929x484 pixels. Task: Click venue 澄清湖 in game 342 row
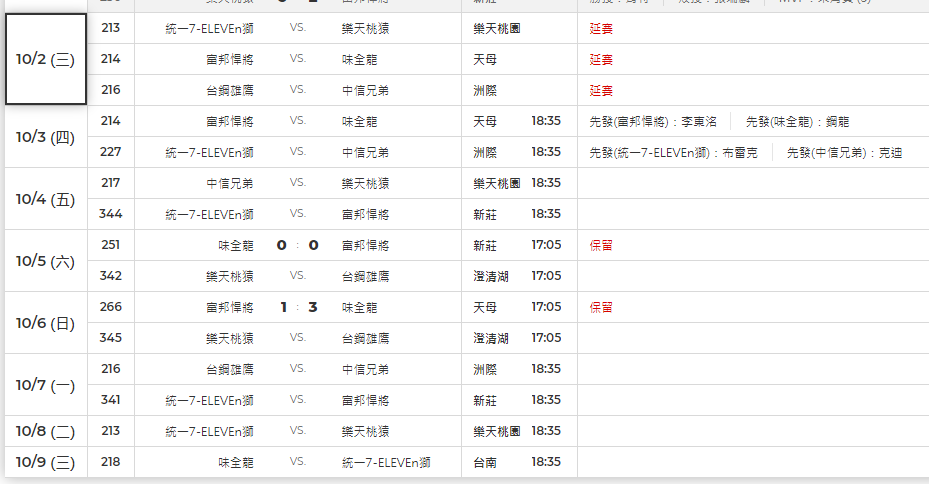491,276
